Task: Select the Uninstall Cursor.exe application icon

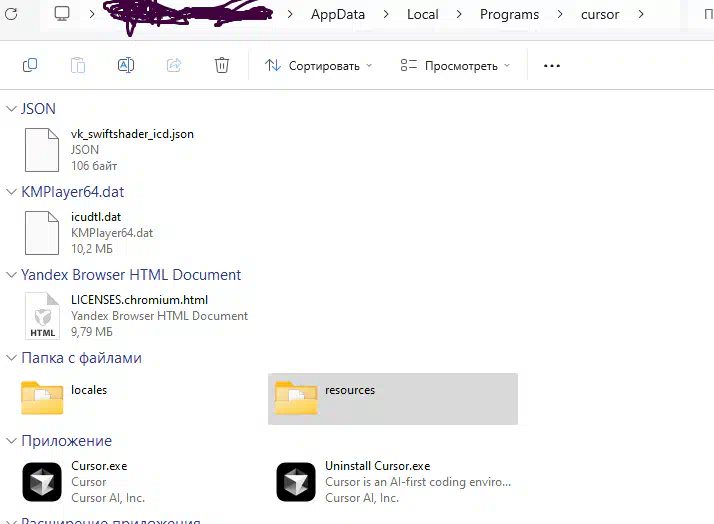Action: [x=296, y=482]
